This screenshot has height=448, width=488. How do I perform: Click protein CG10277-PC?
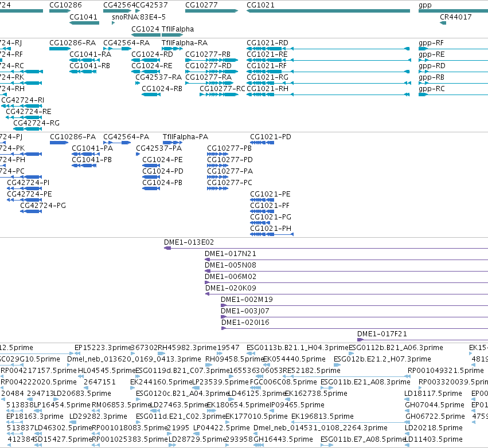[230, 183]
